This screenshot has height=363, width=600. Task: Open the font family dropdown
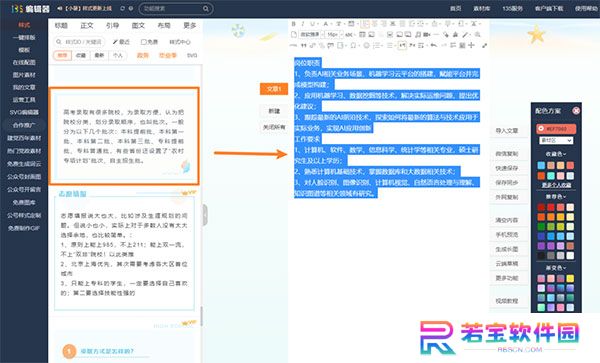click(311, 34)
